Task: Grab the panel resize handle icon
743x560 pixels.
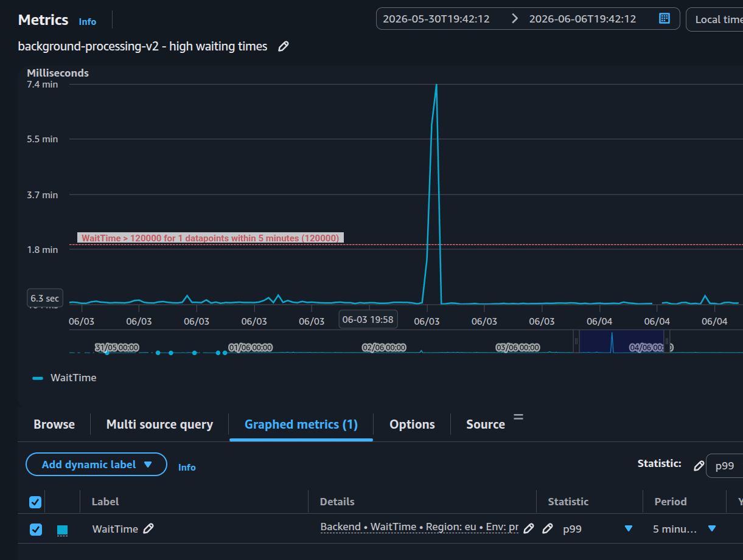Action: [x=518, y=417]
